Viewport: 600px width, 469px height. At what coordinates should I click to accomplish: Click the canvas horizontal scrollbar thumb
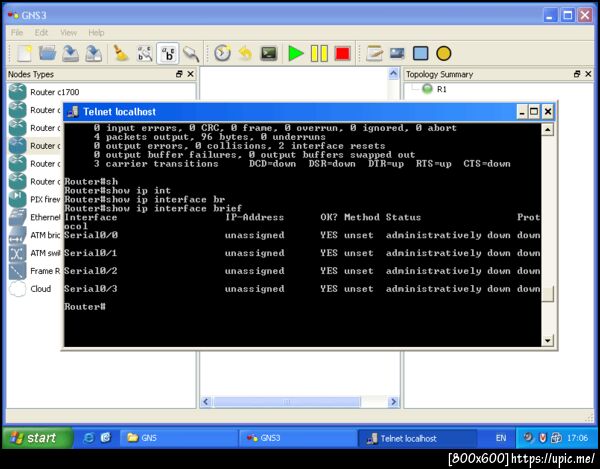pyautogui.click(x=286, y=402)
